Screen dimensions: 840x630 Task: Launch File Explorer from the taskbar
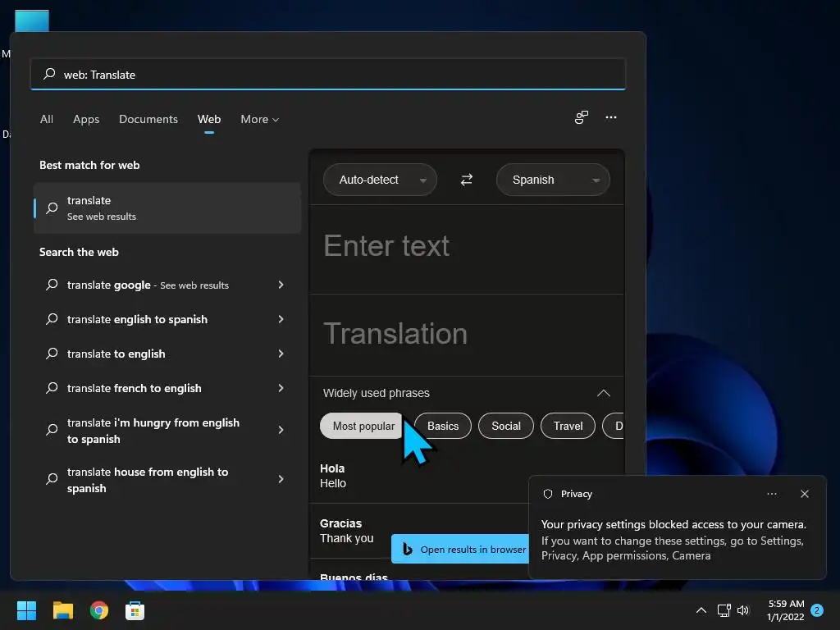click(x=62, y=610)
